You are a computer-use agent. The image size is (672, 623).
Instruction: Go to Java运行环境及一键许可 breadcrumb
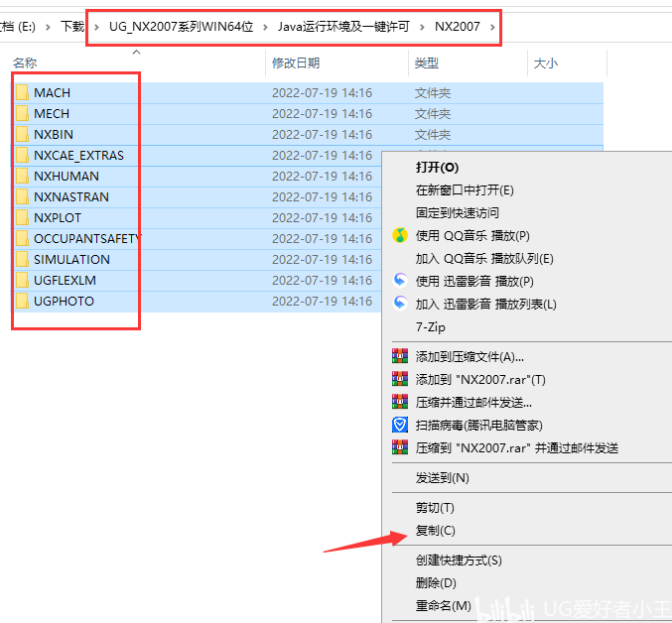343,27
